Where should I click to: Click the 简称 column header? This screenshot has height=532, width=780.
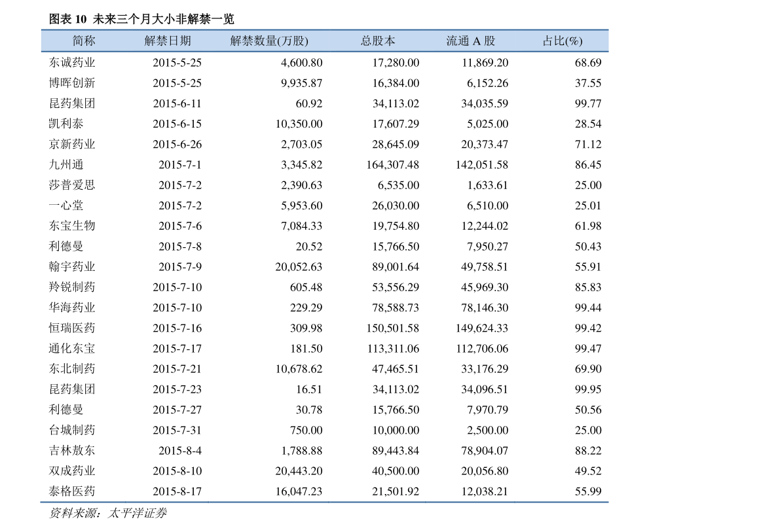(84, 41)
